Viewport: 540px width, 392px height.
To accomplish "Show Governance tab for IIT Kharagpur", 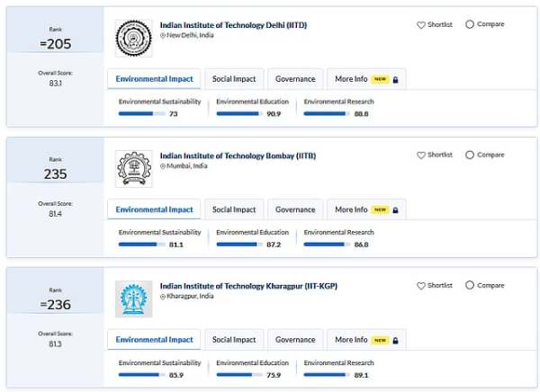I will tap(295, 340).
